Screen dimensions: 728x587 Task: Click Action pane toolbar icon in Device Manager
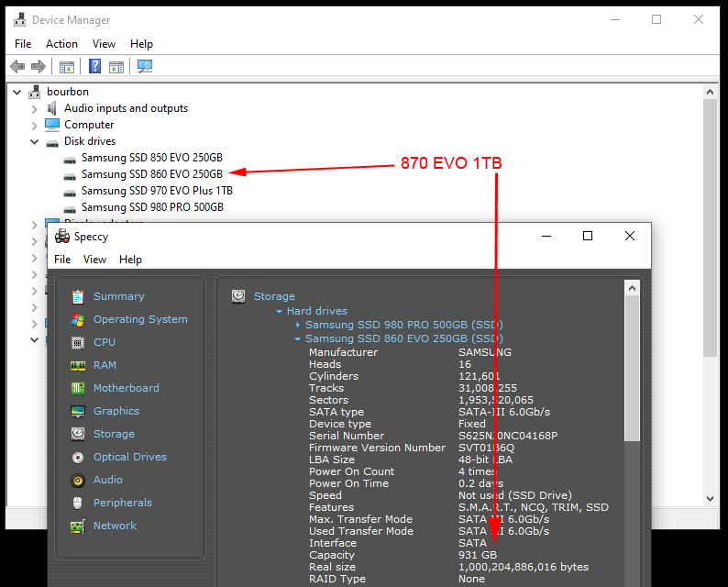pos(116,67)
